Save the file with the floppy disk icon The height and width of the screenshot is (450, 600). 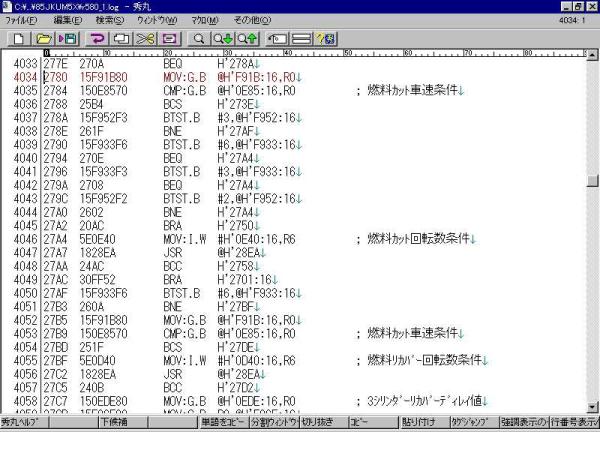pyautogui.click(x=68, y=39)
